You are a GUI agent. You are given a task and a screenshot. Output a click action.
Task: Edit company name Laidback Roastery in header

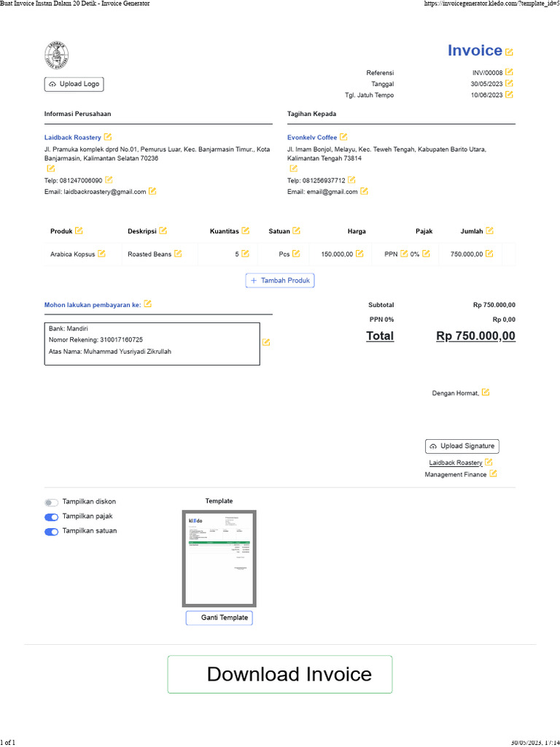[108, 136]
